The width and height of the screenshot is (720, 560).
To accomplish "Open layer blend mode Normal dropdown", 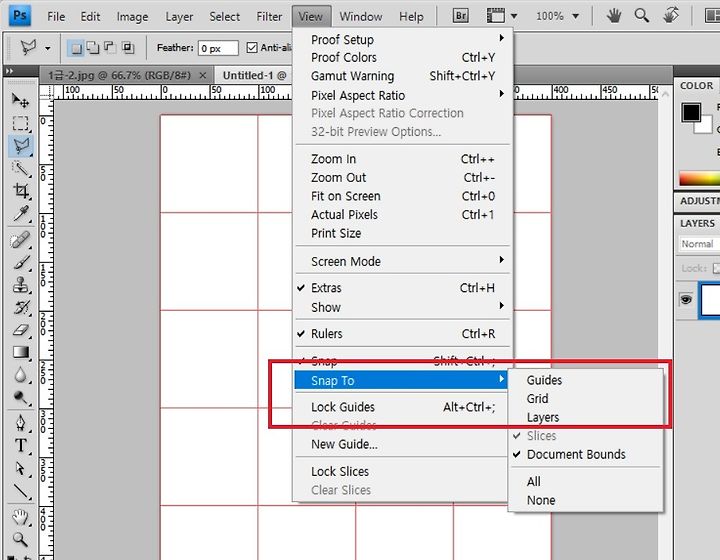I will [699, 244].
